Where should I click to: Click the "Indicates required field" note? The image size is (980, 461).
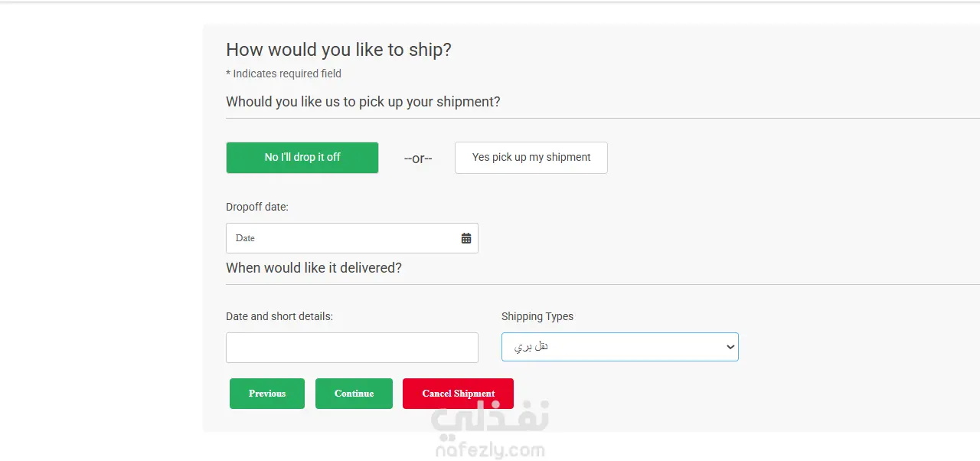284,74
